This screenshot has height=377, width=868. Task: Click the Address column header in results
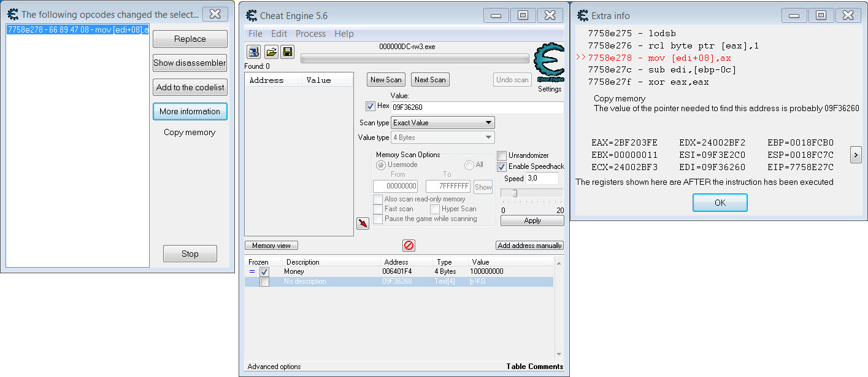(274, 80)
